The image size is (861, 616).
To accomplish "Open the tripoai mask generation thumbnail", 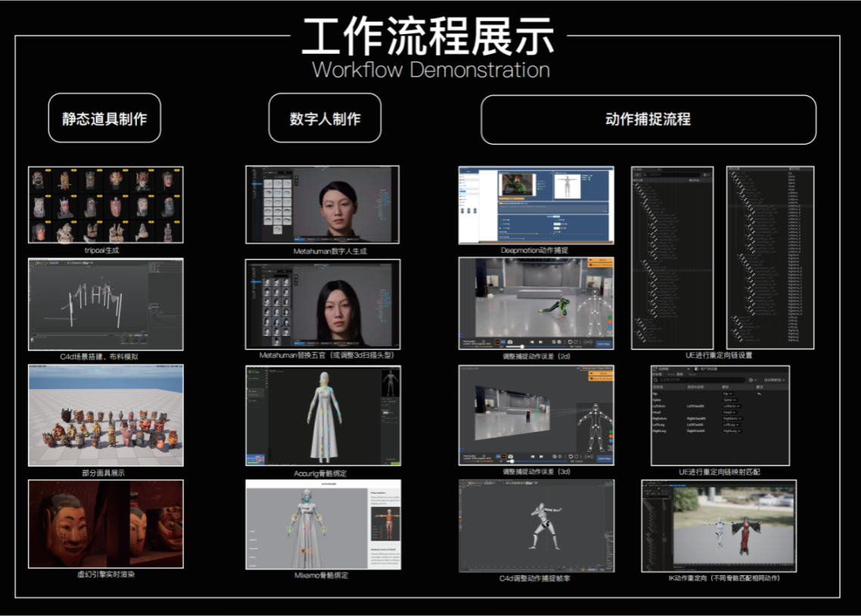I will [x=105, y=205].
